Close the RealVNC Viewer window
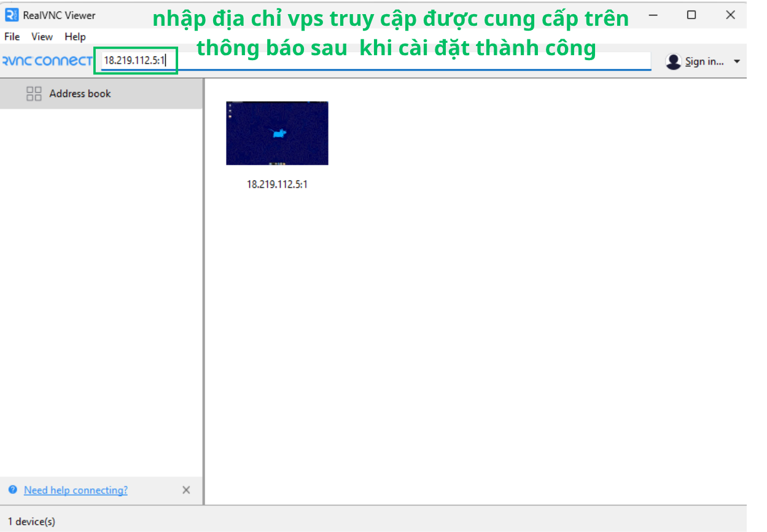 [x=730, y=15]
